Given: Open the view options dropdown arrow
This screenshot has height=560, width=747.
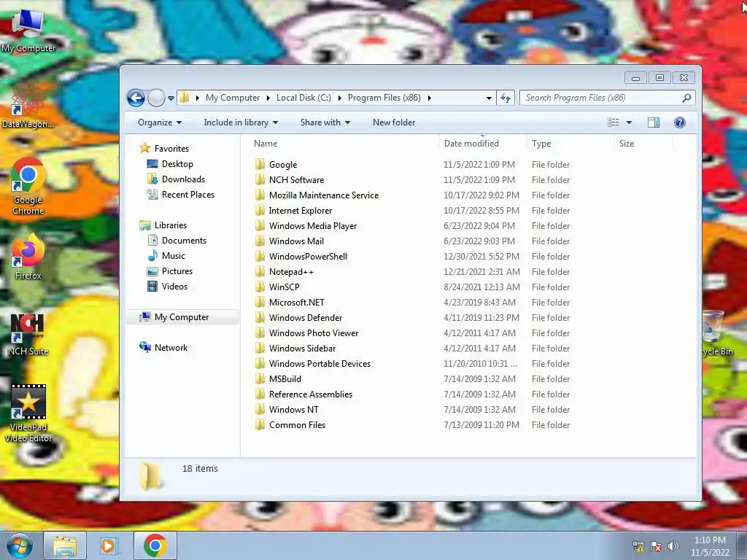Looking at the screenshot, I should point(629,122).
